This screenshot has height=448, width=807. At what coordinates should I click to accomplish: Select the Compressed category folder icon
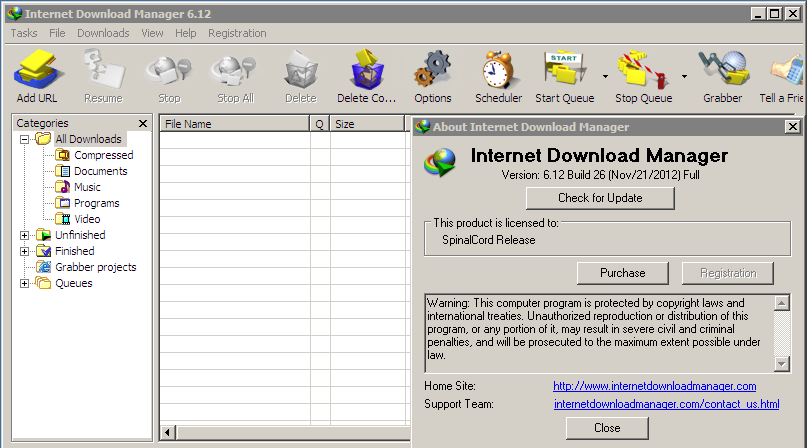[x=62, y=155]
